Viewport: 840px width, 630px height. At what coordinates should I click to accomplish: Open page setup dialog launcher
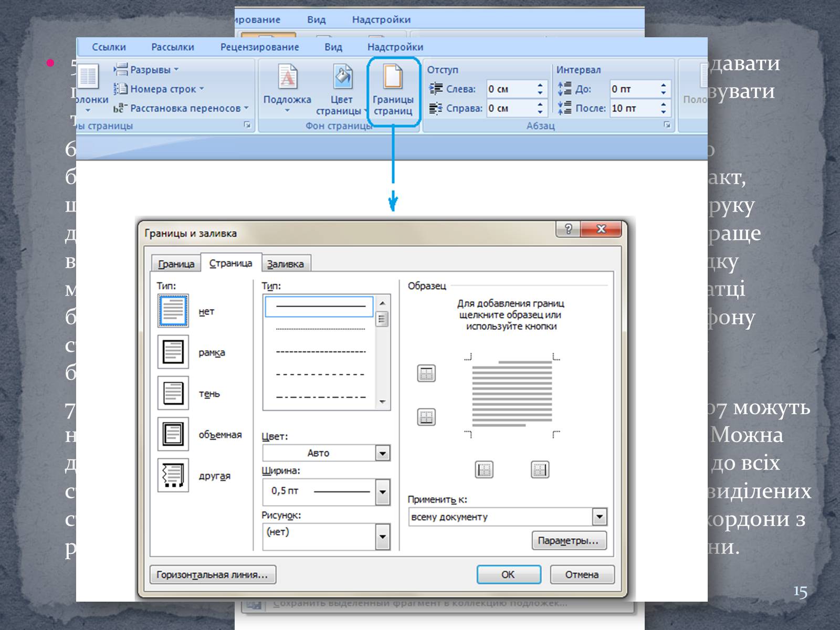(x=247, y=125)
